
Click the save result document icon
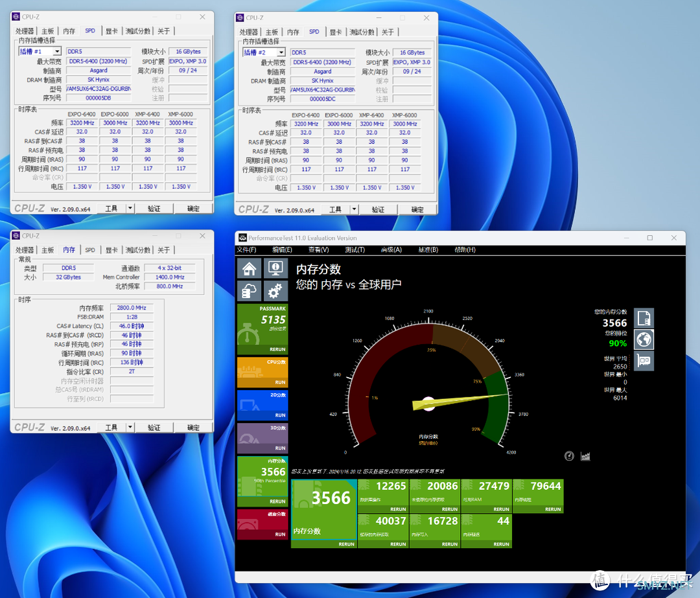click(644, 318)
